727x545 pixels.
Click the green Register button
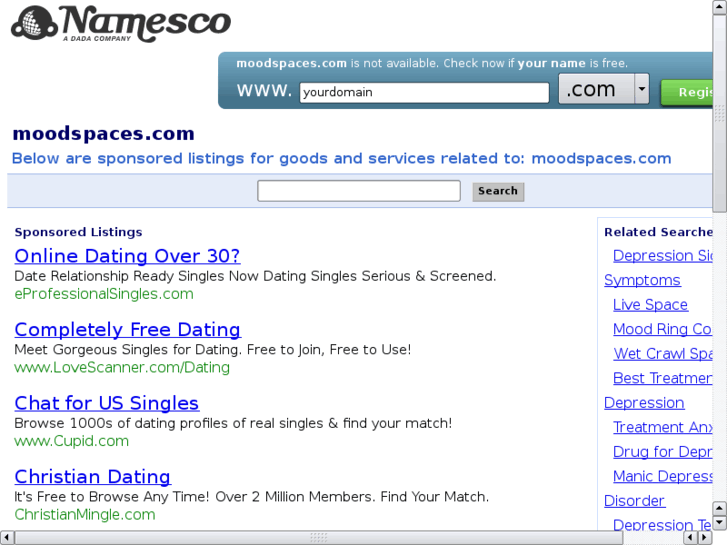point(687,92)
